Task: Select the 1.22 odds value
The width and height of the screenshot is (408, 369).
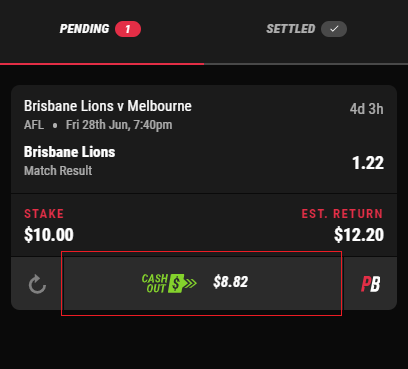Action: click(x=368, y=163)
